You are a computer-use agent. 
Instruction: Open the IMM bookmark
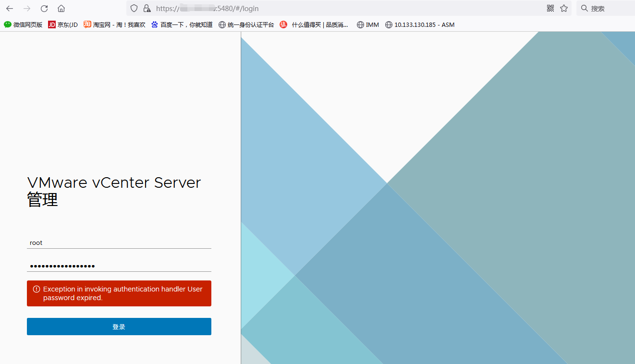(367, 24)
